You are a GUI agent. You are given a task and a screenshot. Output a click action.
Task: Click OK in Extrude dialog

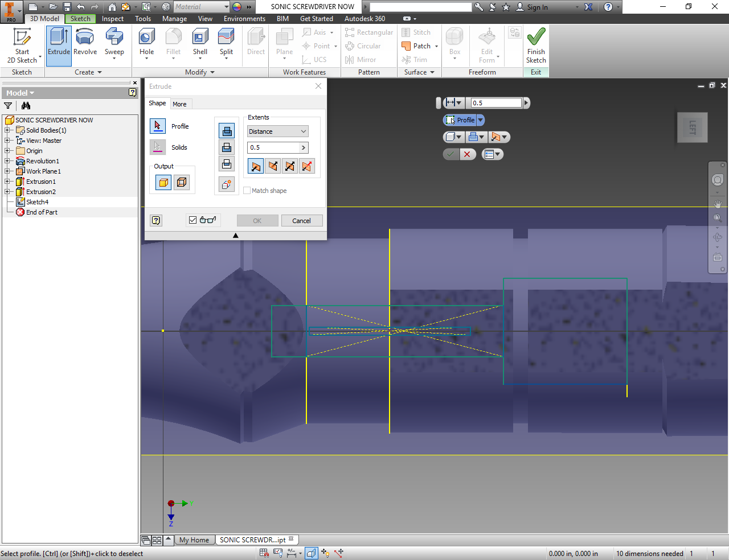[x=257, y=221]
